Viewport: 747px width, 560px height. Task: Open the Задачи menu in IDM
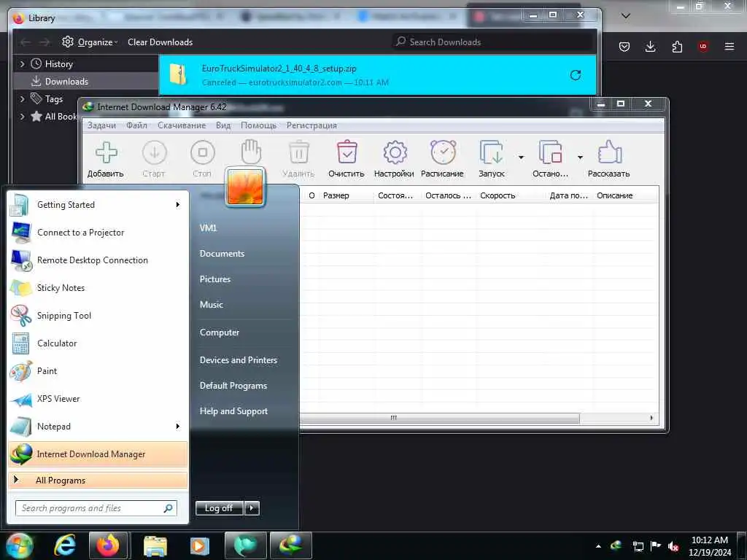click(101, 125)
